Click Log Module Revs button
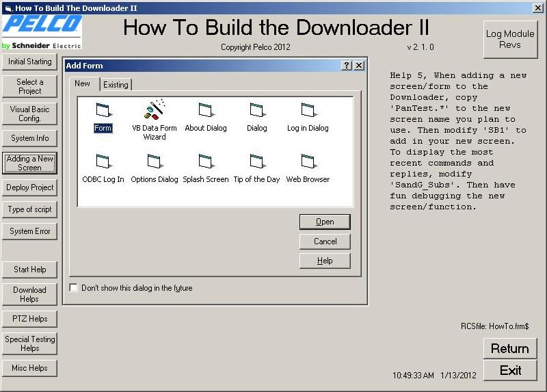 click(x=510, y=40)
